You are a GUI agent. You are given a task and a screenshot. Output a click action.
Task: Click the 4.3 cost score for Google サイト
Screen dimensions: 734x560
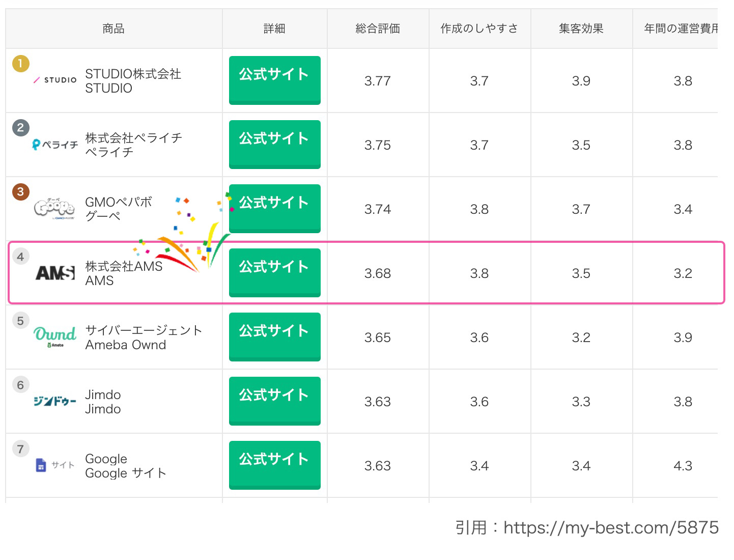point(683,466)
